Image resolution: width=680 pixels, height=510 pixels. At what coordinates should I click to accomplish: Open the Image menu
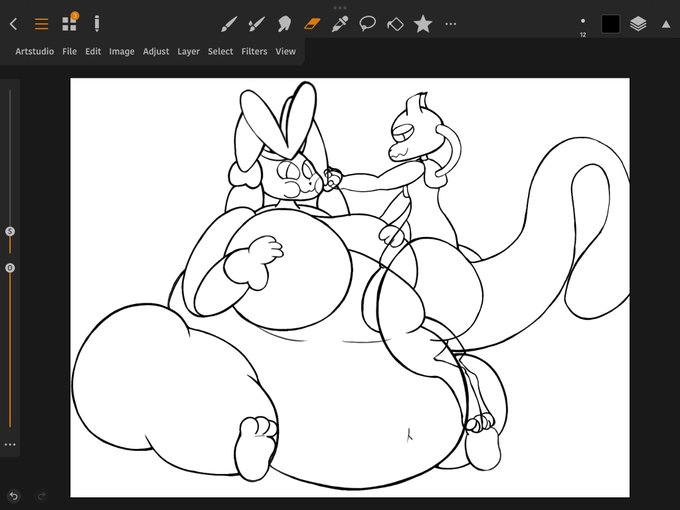coord(121,52)
